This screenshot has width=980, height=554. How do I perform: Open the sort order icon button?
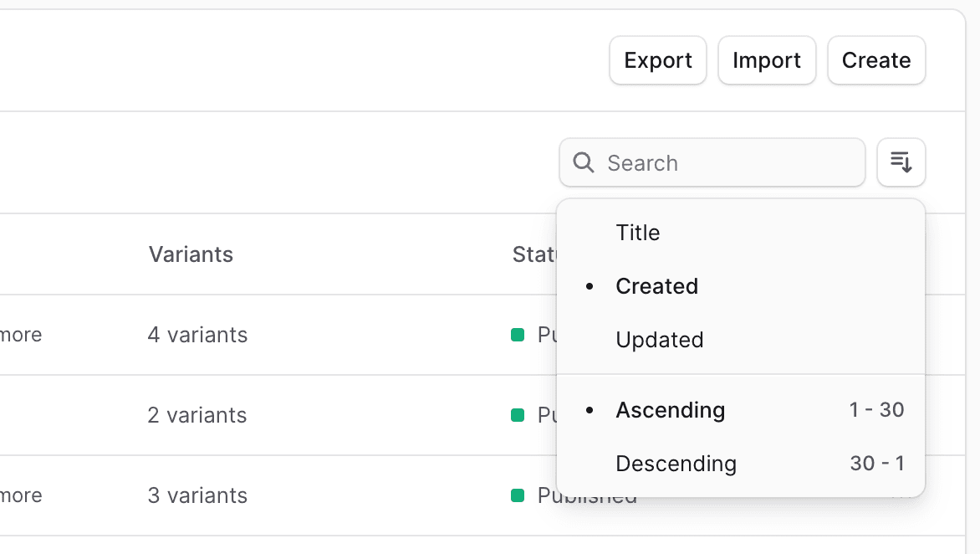point(901,162)
